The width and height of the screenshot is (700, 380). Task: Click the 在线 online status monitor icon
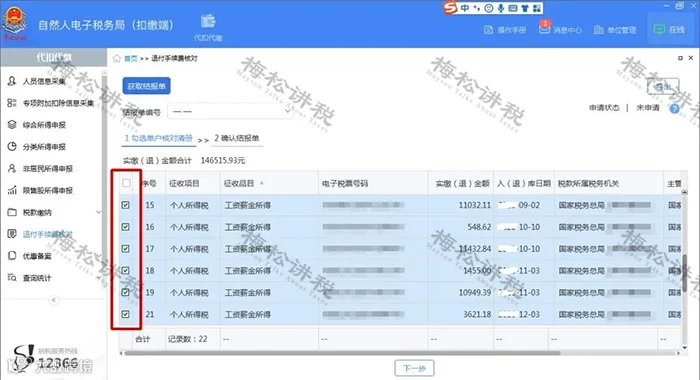coord(659,29)
